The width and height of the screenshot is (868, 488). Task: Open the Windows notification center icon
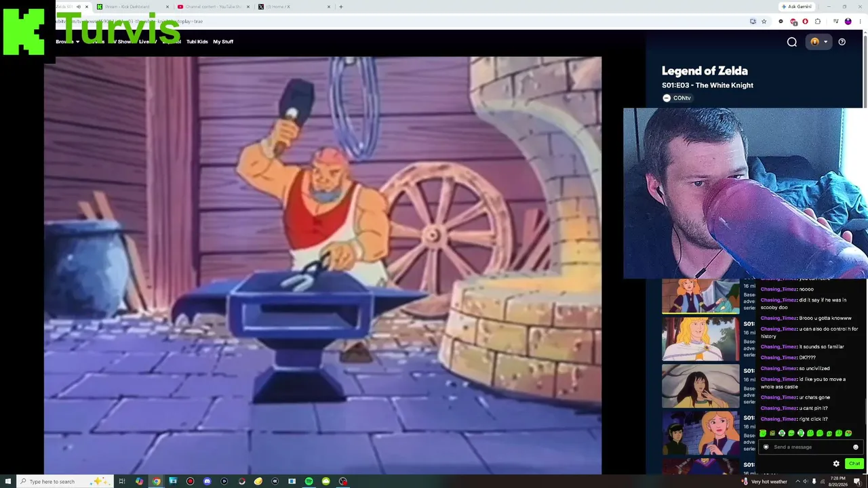pyautogui.click(x=857, y=481)
